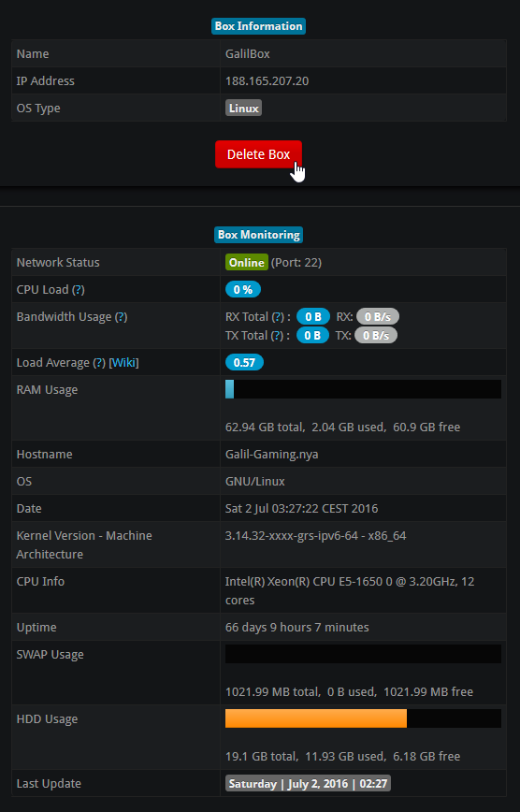Click the red Delete Box button
520x812 pixels.
(258, 154)
